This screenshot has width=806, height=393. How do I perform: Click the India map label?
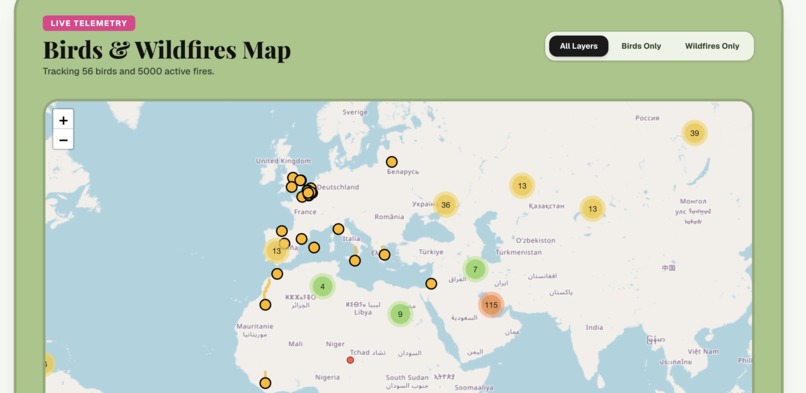coord(594,327)
